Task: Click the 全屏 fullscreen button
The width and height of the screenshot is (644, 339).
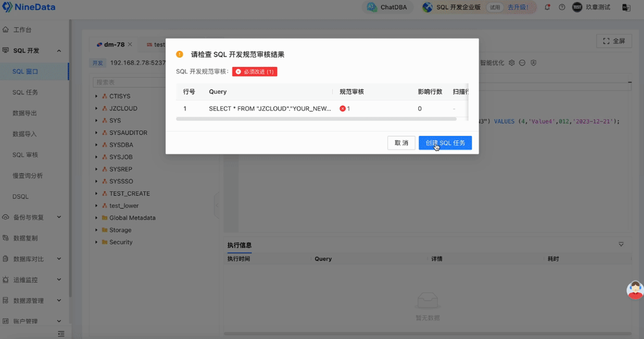Action: [614, 41]
